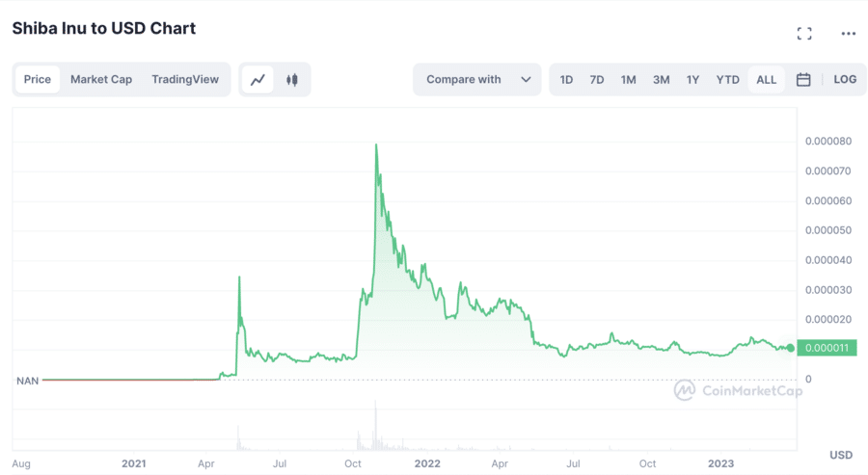
Task: Open fullscreen chart mode
Action: point(804,34)
